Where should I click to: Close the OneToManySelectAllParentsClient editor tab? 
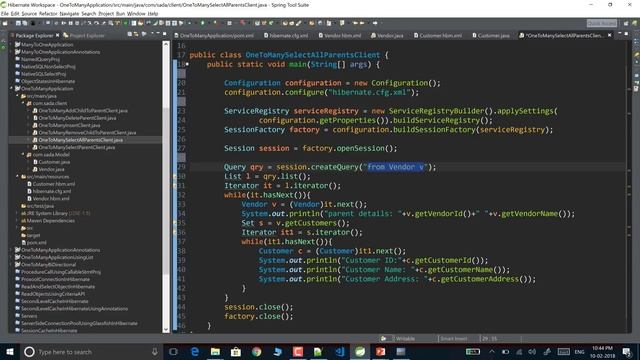(609, 35)
